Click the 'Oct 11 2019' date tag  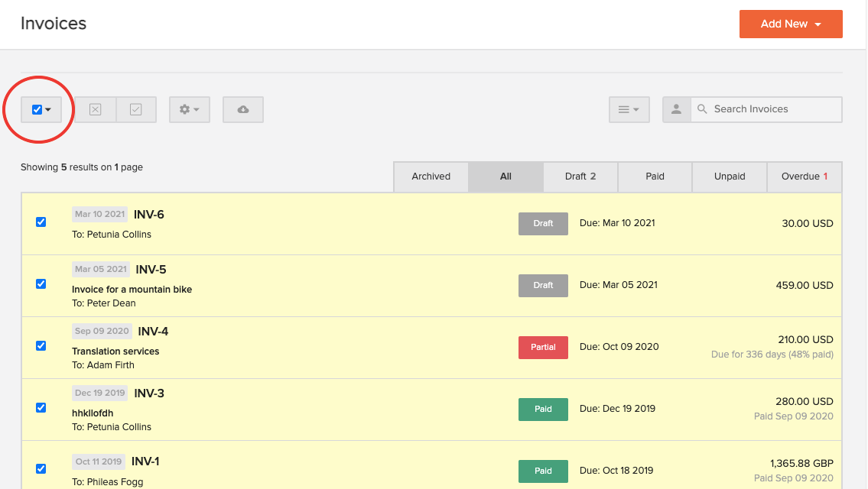(x=99, y=461)
